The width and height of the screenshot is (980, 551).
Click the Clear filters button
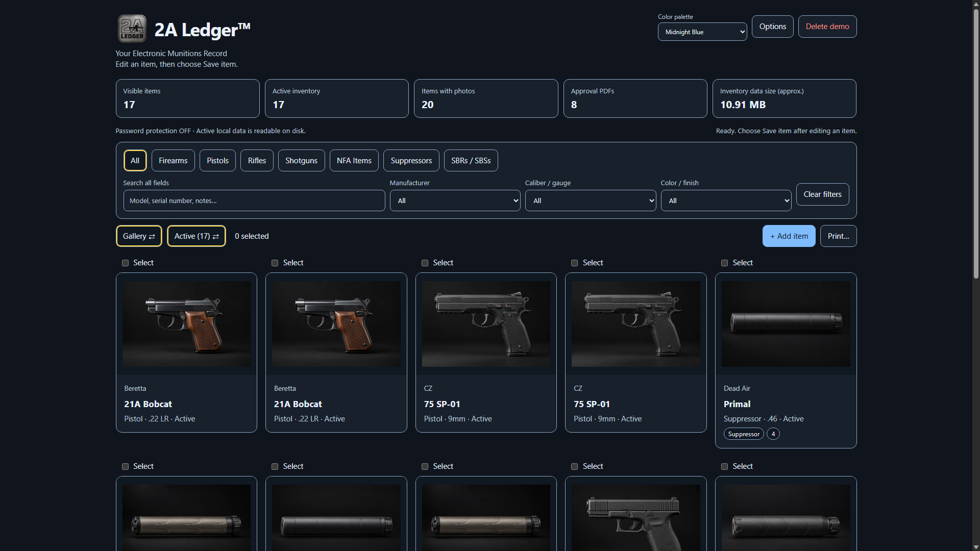point(822,194)
